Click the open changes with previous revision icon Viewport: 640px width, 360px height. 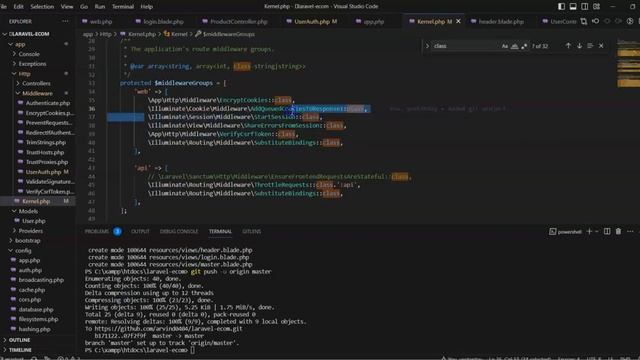[x=596, y=21]
